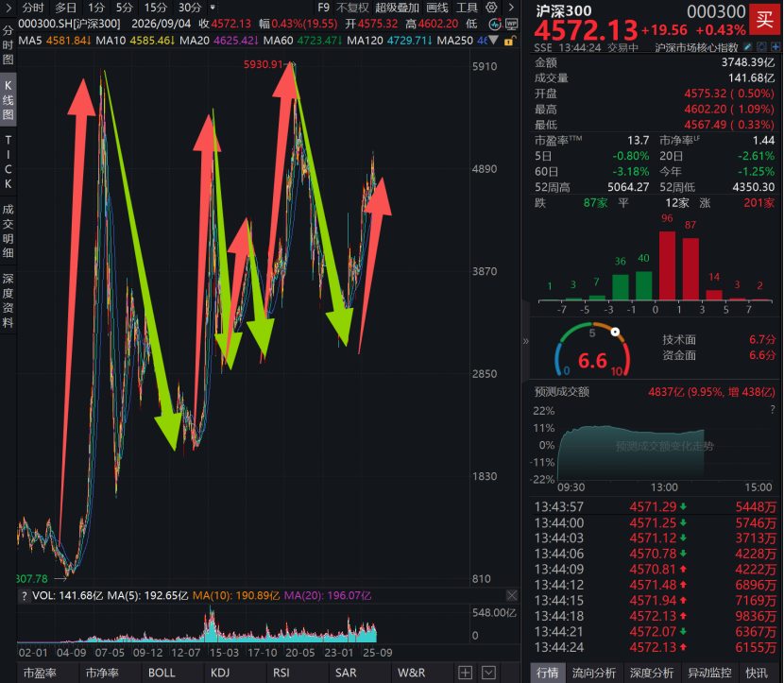Viewport: 784px width, 683px height.
Task: Set a price alert bell icon
Action: (761, 47)
